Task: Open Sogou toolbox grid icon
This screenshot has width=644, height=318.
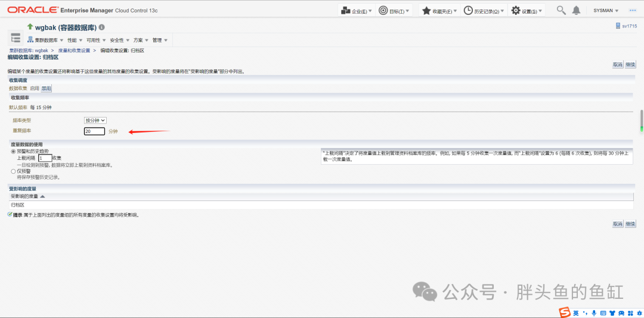Action: [x=631, y=313]
